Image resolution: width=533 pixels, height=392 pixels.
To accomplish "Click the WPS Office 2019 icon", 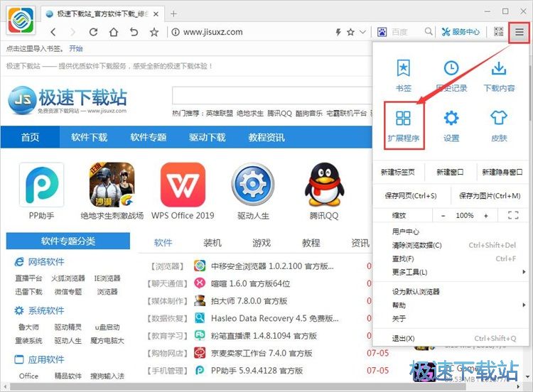I will click(x=183, y=185).
